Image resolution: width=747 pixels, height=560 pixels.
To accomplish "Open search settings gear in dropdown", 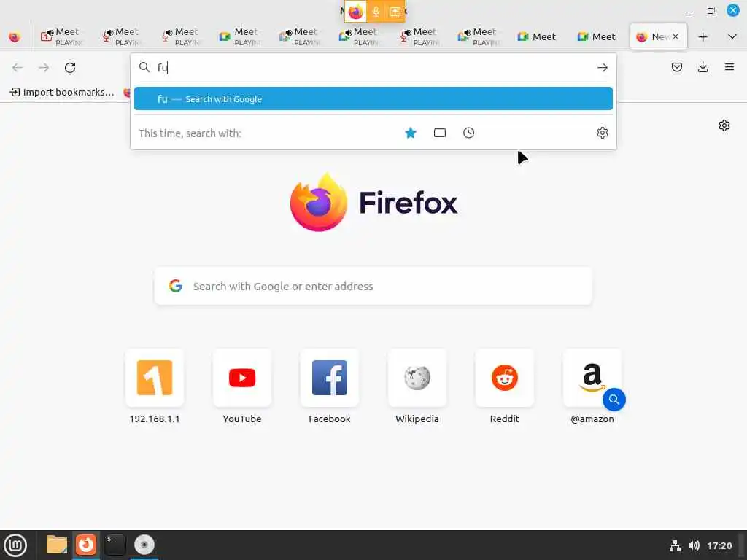I will pyautogui.click(x=602, y=133).
